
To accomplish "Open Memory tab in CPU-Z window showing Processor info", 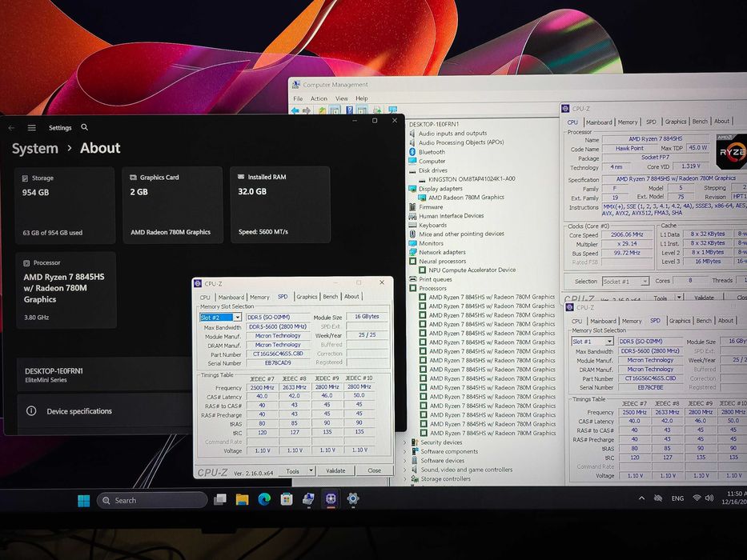I will tap(628, 122).
